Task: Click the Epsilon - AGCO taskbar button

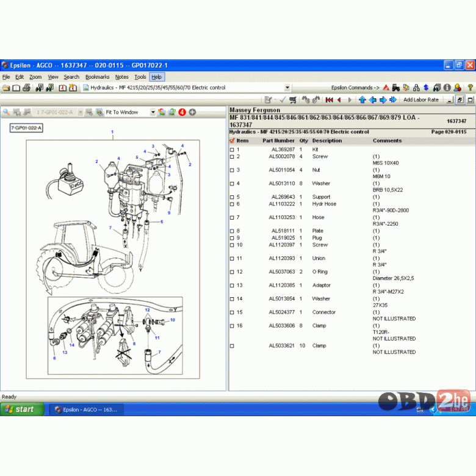Action: point(86,409)
